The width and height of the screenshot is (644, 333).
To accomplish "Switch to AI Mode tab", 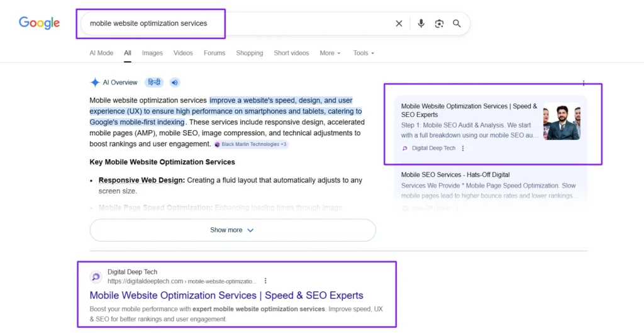I will (x=101, y=53).
